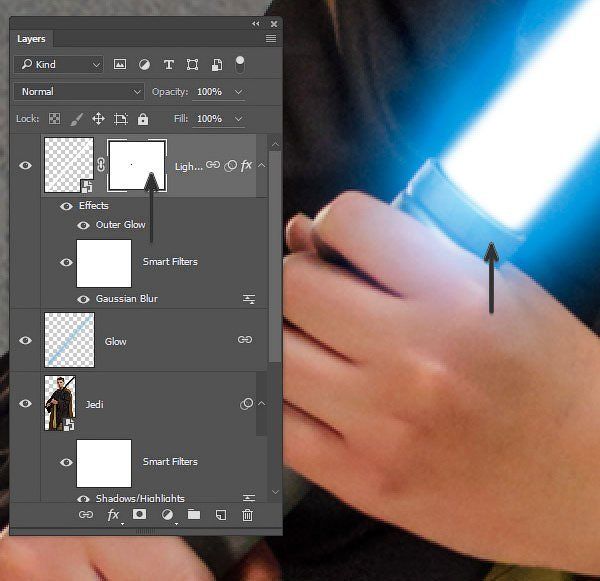600x581 pixels.
Task: Open Gaussian Blur blending options icon
Action: [249, 299]
